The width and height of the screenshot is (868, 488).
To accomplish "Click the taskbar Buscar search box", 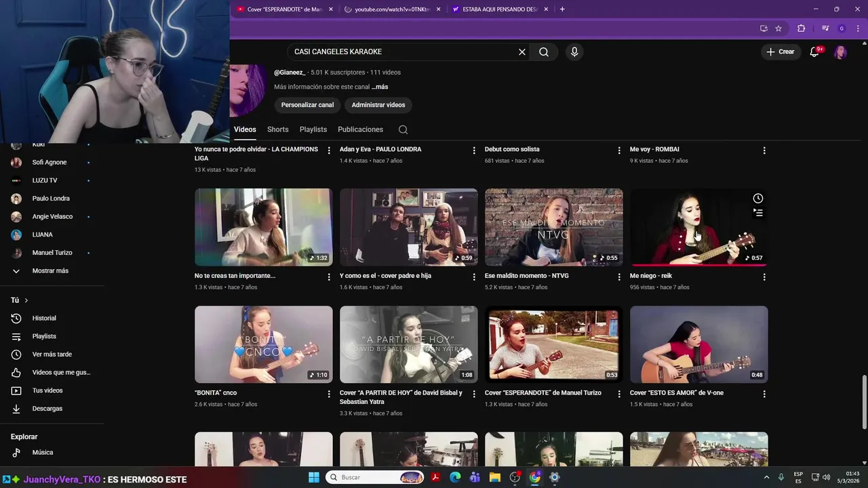I will click(x=375, y=477).
